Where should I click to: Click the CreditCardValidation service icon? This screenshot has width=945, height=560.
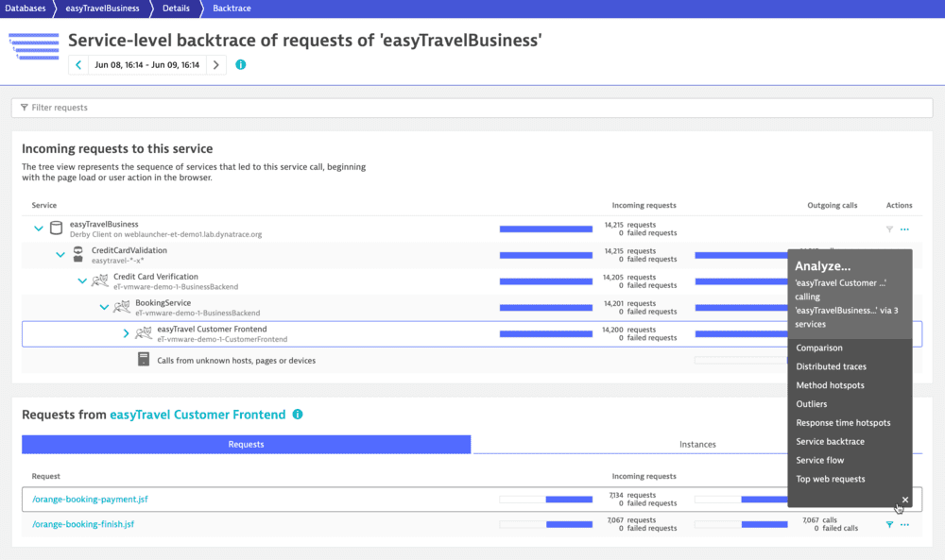pos(77,253)
